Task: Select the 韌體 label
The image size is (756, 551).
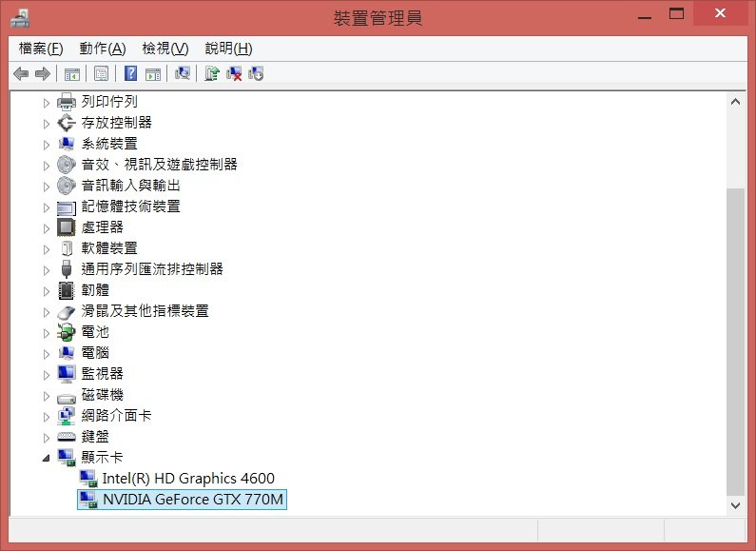Action: pyautogui.click(x=95, y=289)
